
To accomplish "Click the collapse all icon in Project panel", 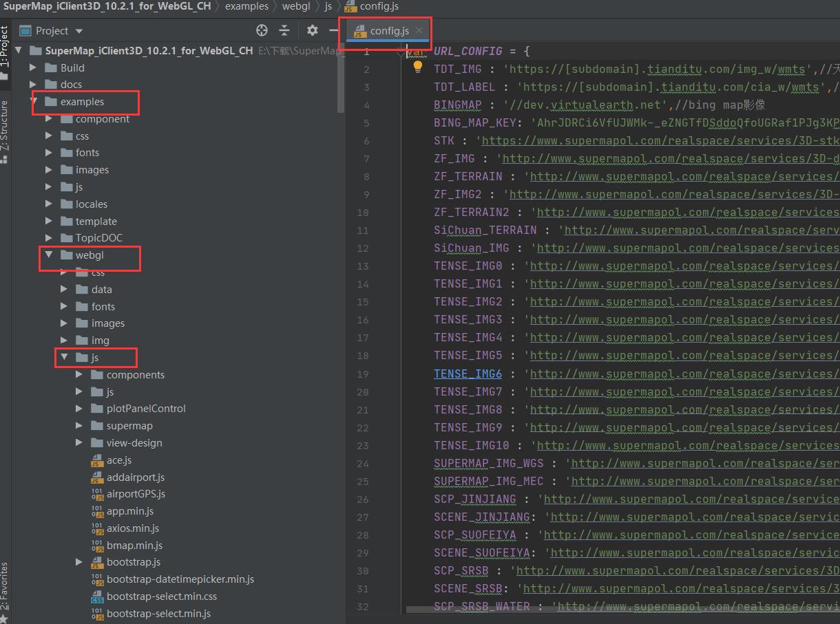I will [284, 30].
